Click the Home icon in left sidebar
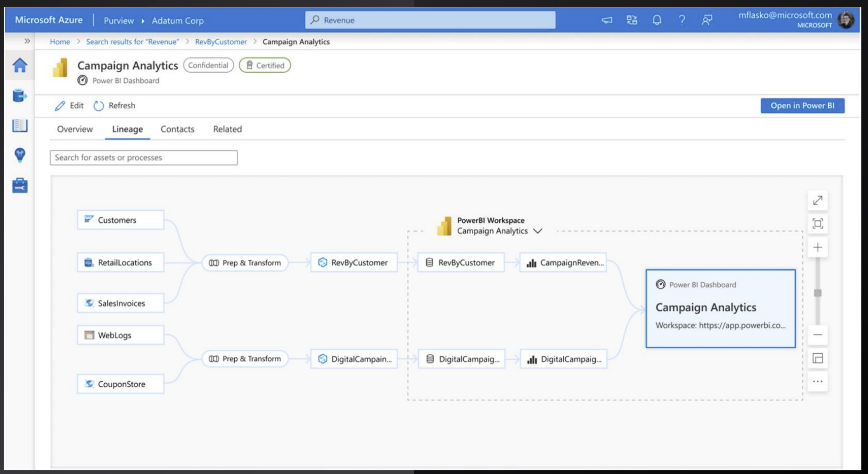This screenshot has width=868, height=474. (x=20, y=65)
